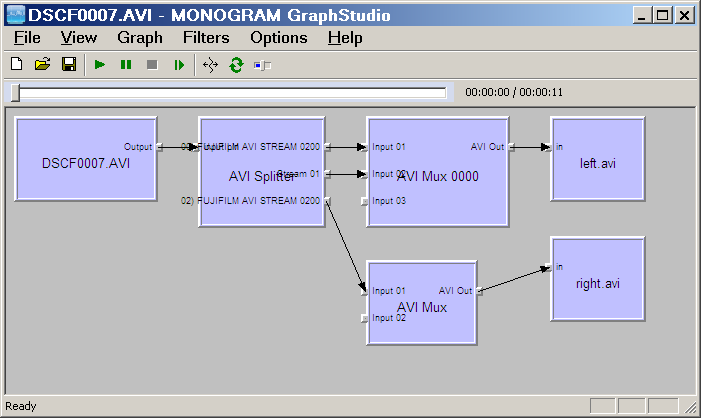Click the in pin on left.avi
701x418 pixels.
[549, 147]
